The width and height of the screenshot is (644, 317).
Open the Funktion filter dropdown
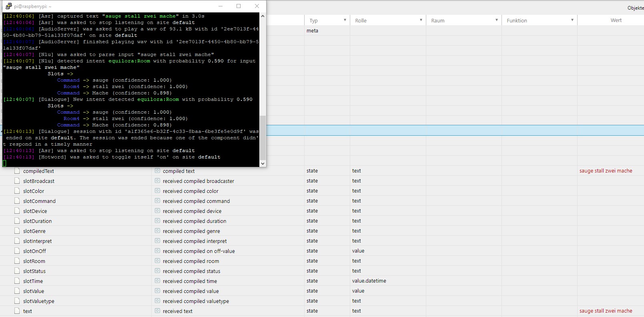(572, 20)
